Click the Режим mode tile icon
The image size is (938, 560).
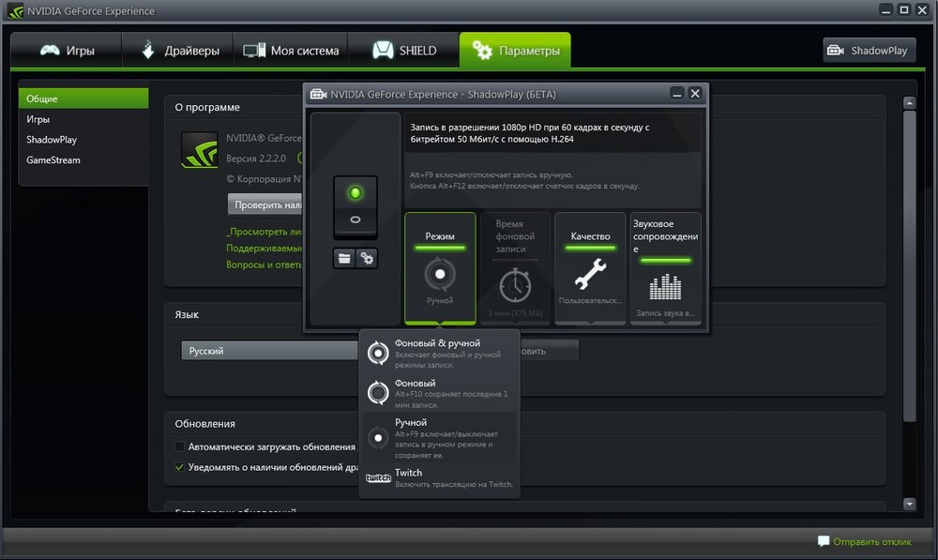click(x=440, y=275)
